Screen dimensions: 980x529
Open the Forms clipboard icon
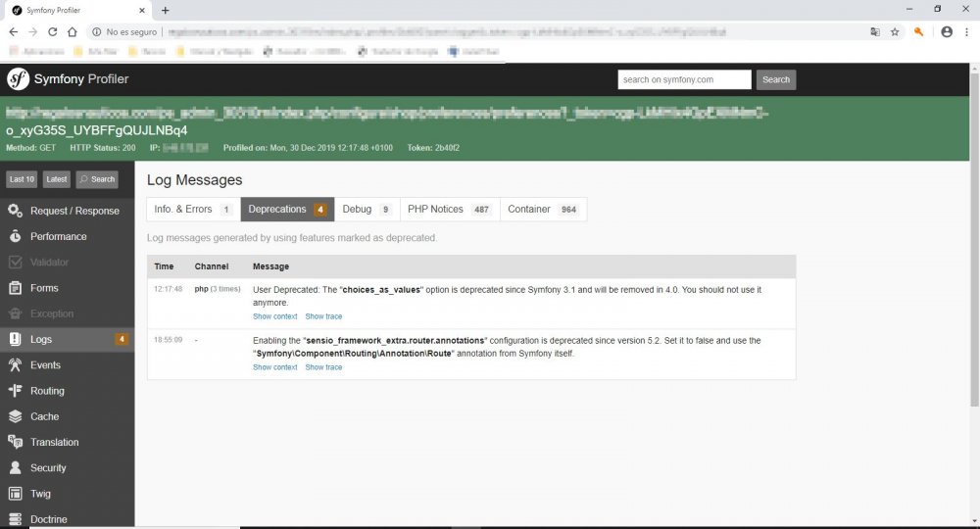point(16,288)
